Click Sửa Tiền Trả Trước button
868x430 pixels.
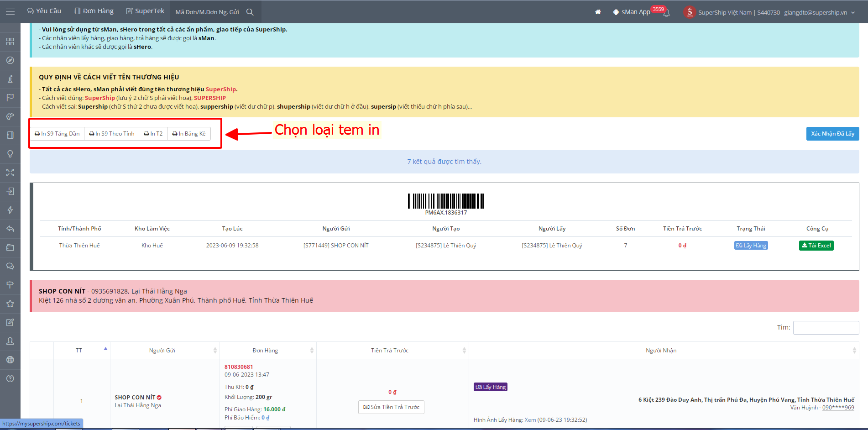point(392,407)
